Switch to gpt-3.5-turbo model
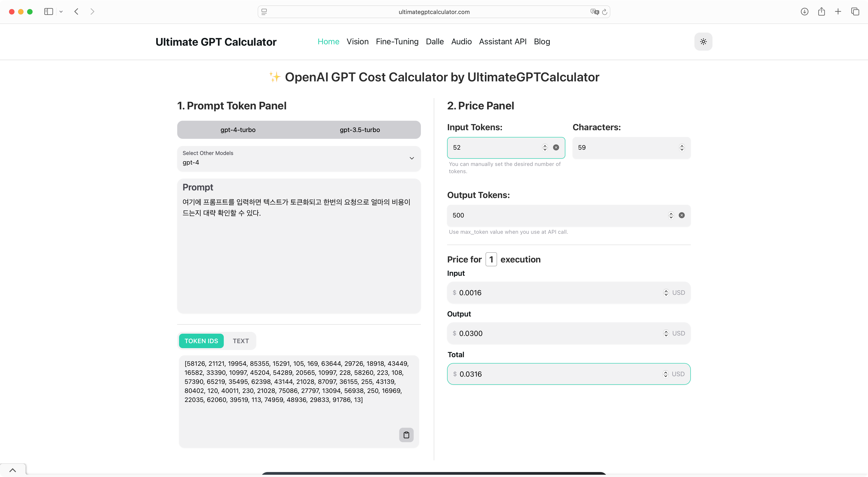Viewport: 868px width, 477px height. click(360, 130)
